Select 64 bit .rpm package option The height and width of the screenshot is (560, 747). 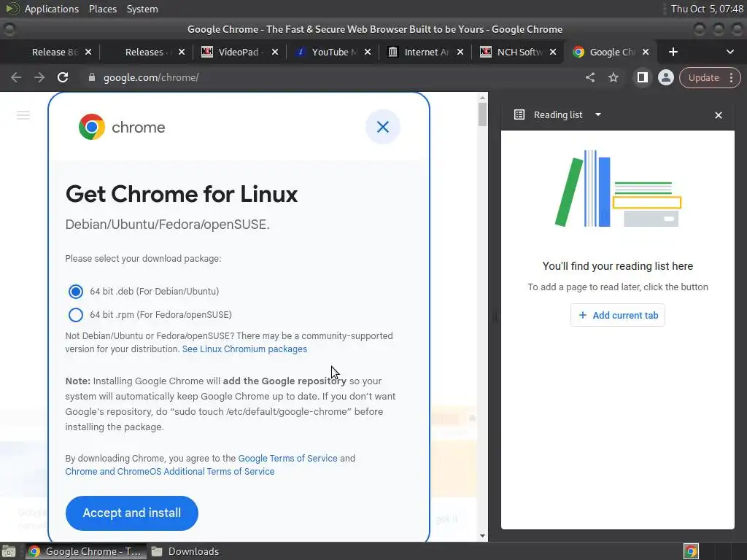coord(75,315)
